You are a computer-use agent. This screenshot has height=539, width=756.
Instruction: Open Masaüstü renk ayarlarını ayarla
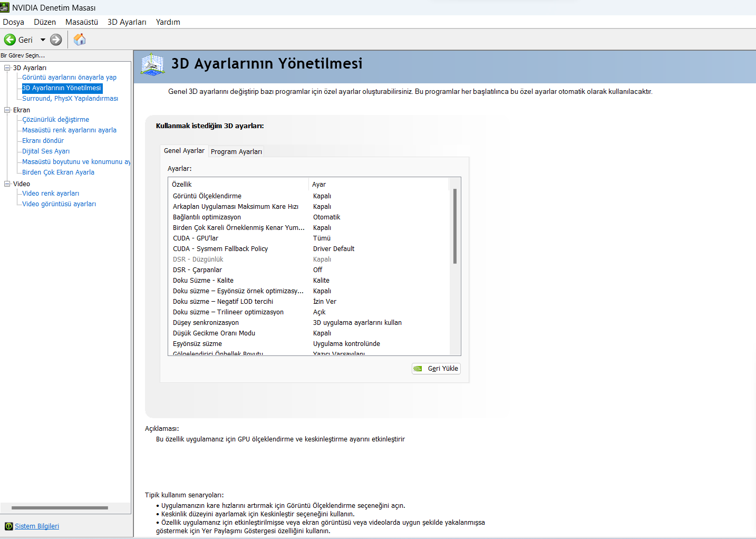click(x=69, y=130)
